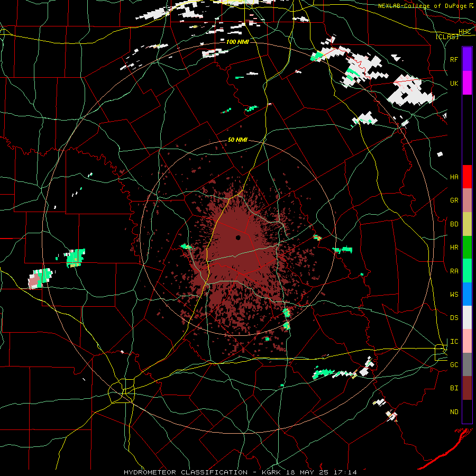Click the HA legend label
The height and width of the screenshot is (476, 476).
454,177
